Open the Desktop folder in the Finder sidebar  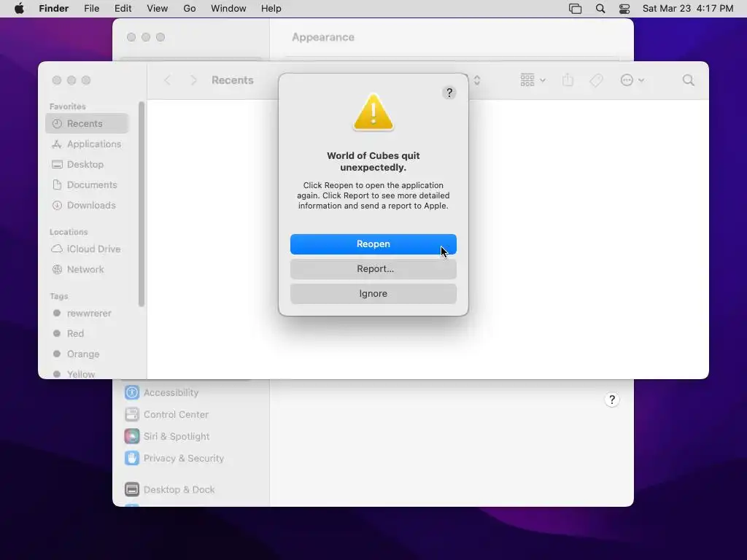tap(88, 164)
